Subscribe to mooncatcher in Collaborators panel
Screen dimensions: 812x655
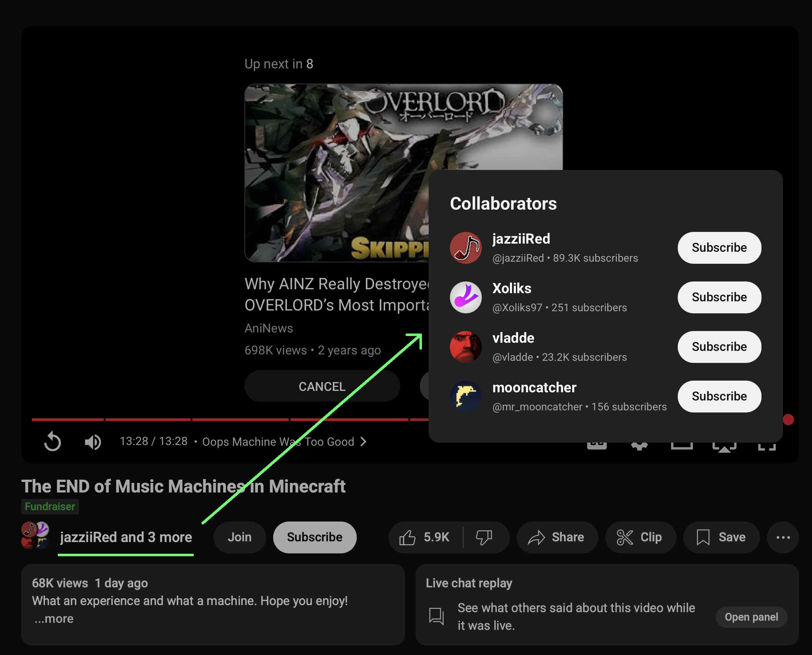click(x=719, y=396)
